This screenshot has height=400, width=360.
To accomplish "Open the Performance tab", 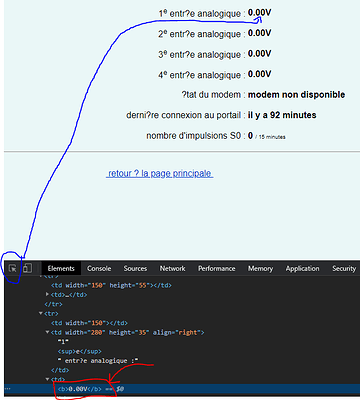I will coord(217,268).
